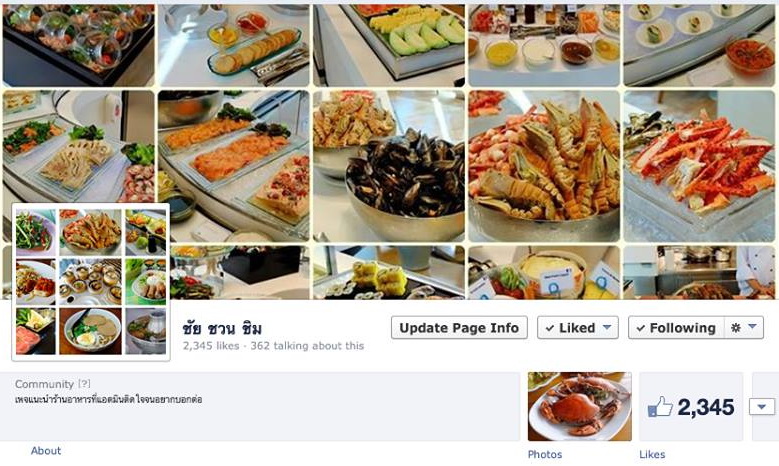Open the About section link
The image size is (779, 466).
[46, 451]
